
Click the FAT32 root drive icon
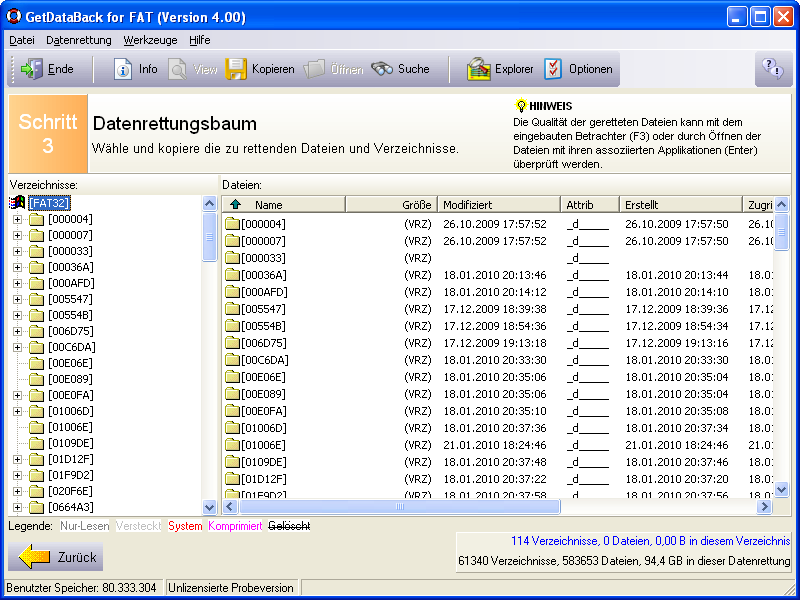point(17,203)
